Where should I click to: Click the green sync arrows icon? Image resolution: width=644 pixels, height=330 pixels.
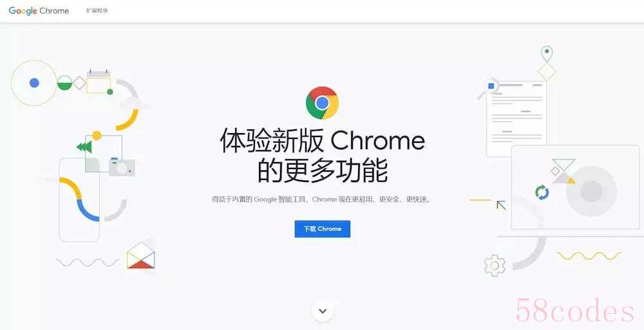(x=542, y=192)
